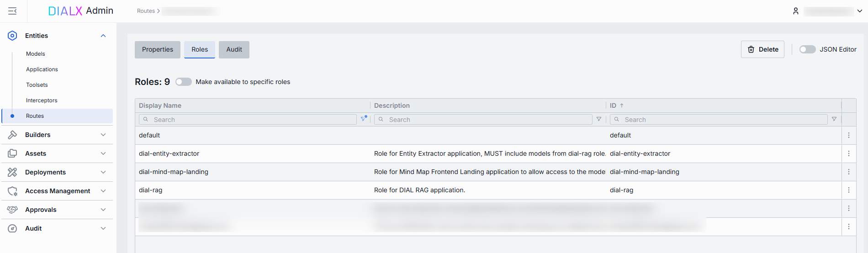Sort by ID using the arrow icon
Screen dimensions: 868x253
pyautogui.click(x=622, y=105)
